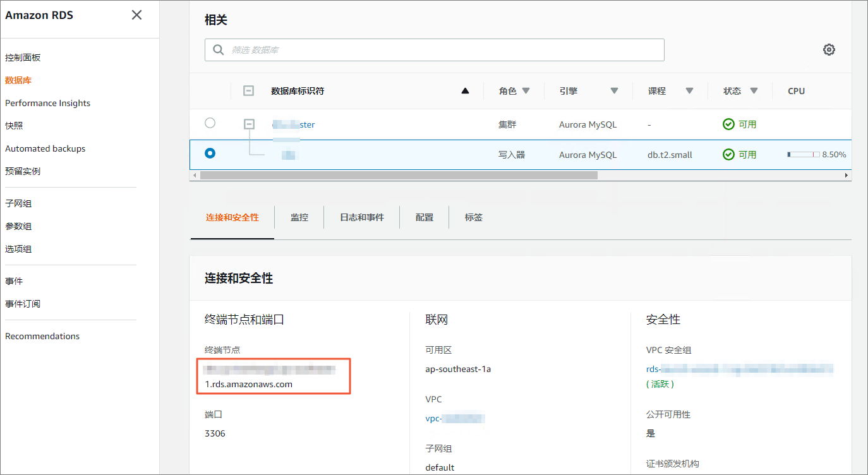Click the writer instance identifier link
The height and width of the screenshot is (475, 868).
289,155
